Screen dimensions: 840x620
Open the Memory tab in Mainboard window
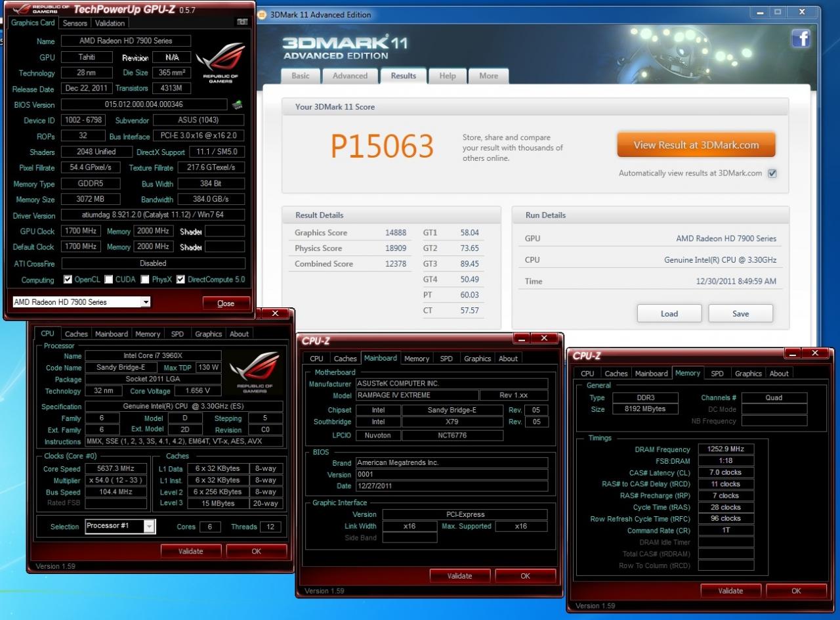tap(417, 359)
